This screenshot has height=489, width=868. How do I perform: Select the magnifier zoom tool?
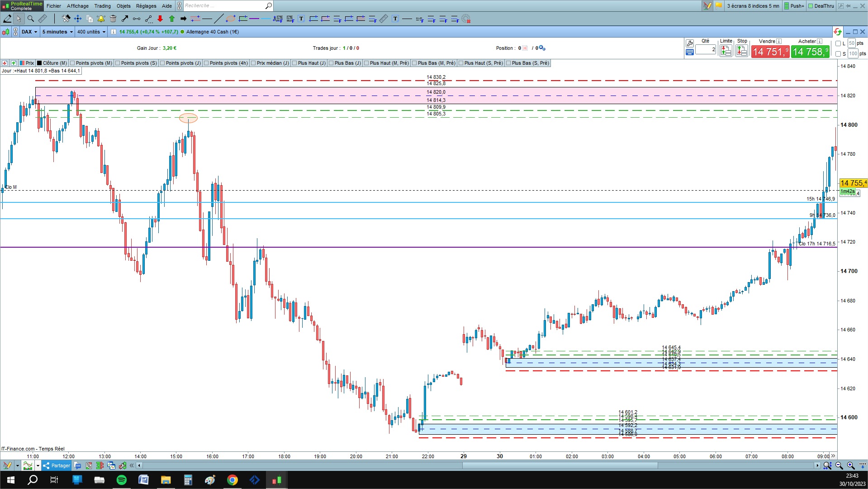31,19
